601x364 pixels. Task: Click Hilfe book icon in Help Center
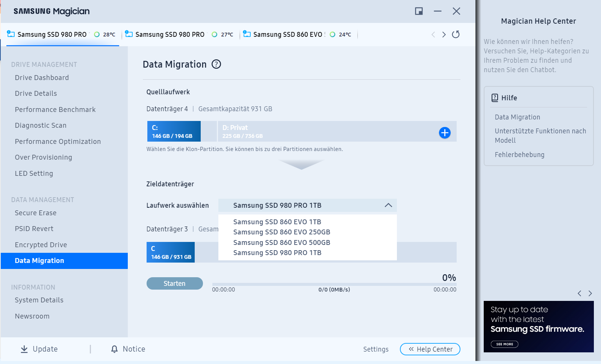[495, 98]
